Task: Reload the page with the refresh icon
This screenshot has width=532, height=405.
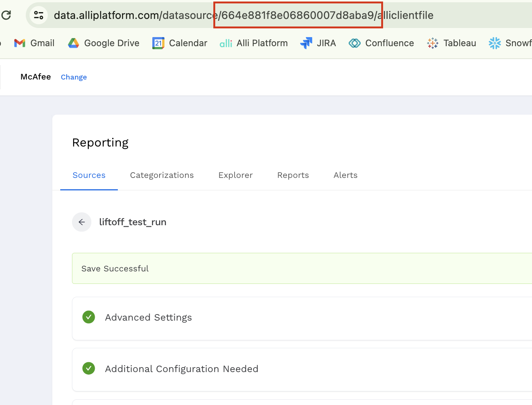Action: click(x=6, y=15)
